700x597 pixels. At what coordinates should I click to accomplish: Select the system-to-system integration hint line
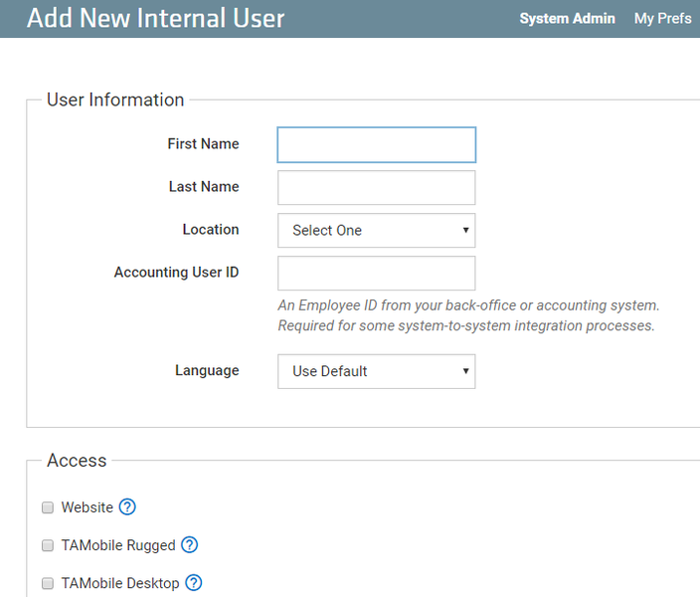466,325
